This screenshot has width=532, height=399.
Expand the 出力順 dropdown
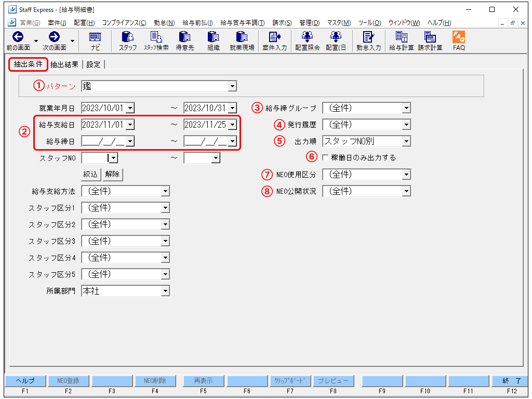(x=406, y=141)
